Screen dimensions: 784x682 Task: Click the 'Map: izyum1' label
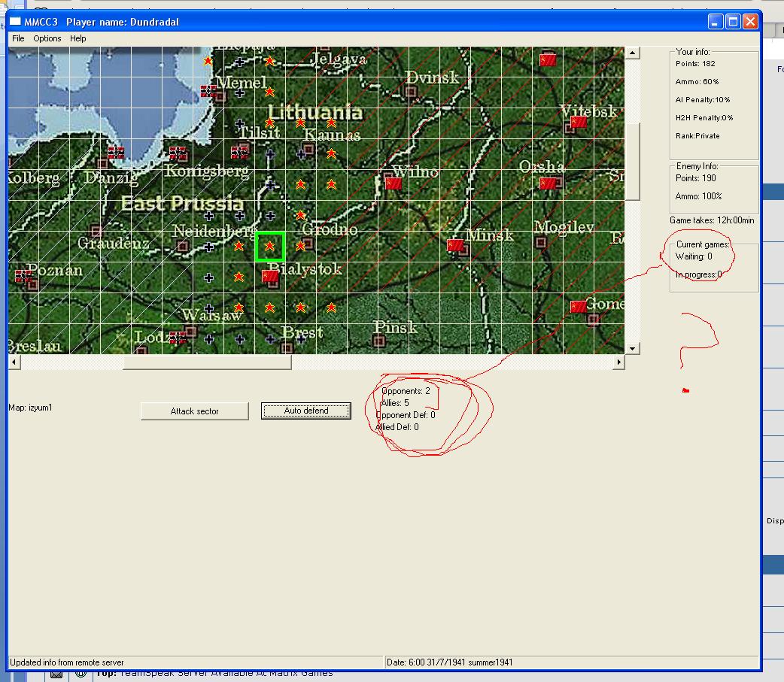pos(31,408)
